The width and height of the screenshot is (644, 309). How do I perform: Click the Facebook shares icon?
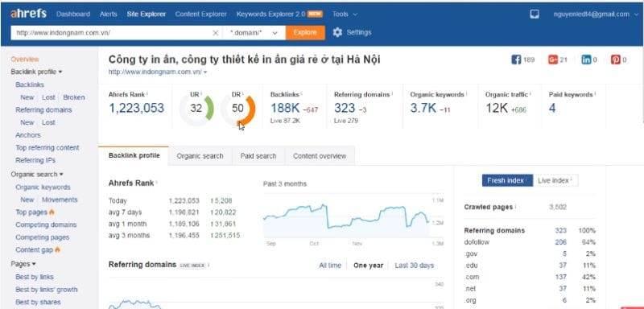pos(516,60)
